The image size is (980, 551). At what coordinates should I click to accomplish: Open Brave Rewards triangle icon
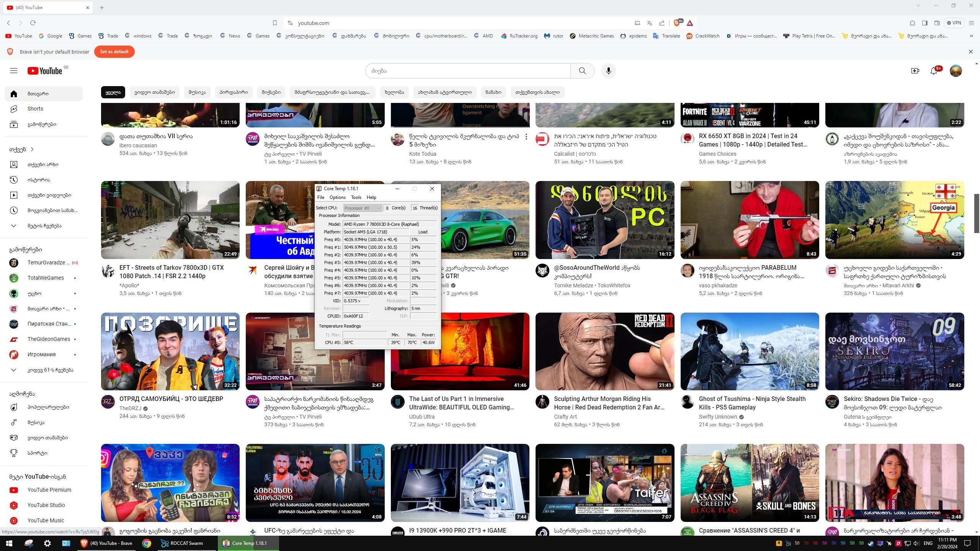pyautogui.click(x=690, y=23)
